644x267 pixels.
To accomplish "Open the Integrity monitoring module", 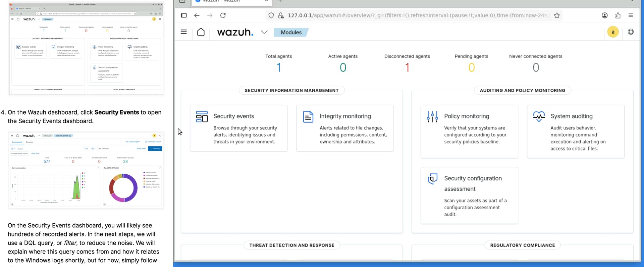I will coord(345,128).
